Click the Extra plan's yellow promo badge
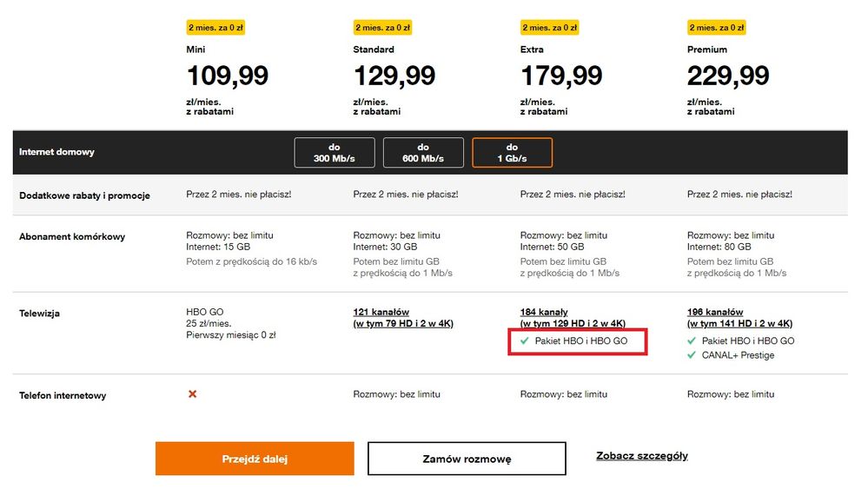Screen dimensions: 868x489 click(549, 28)
